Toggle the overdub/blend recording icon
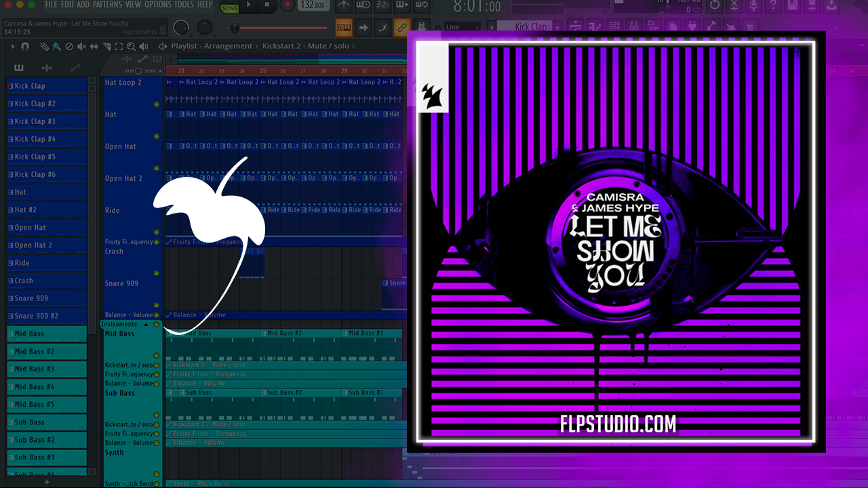This screenshot has height=488, width=868. [401, 6]
